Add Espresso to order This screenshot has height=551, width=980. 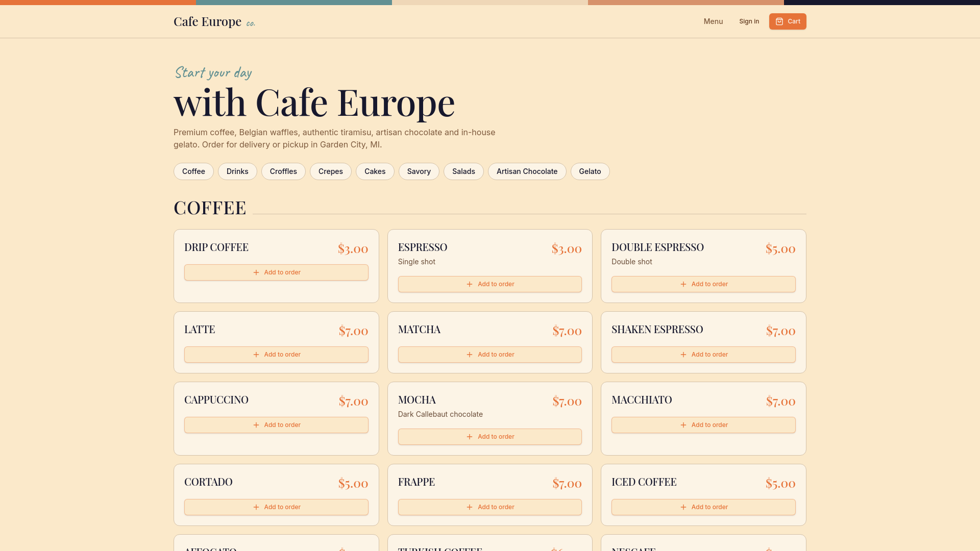(x=490, y=284)
